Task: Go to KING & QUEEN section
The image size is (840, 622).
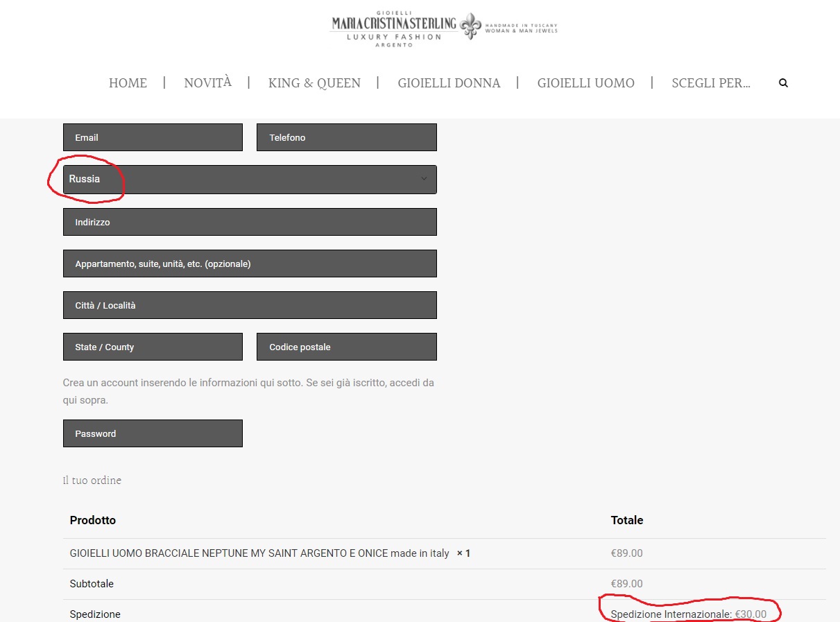Action: pyautogui.click(x=314, y=83)
